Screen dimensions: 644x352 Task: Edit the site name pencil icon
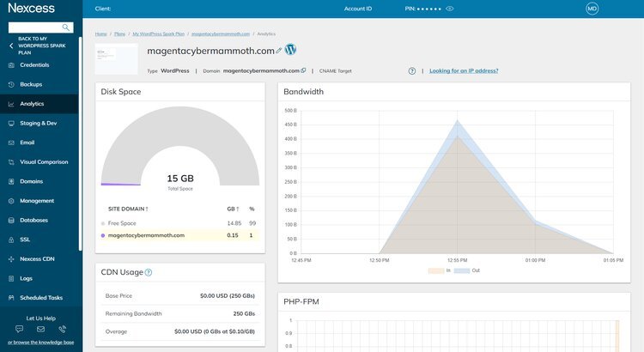(x=279, y=51)
